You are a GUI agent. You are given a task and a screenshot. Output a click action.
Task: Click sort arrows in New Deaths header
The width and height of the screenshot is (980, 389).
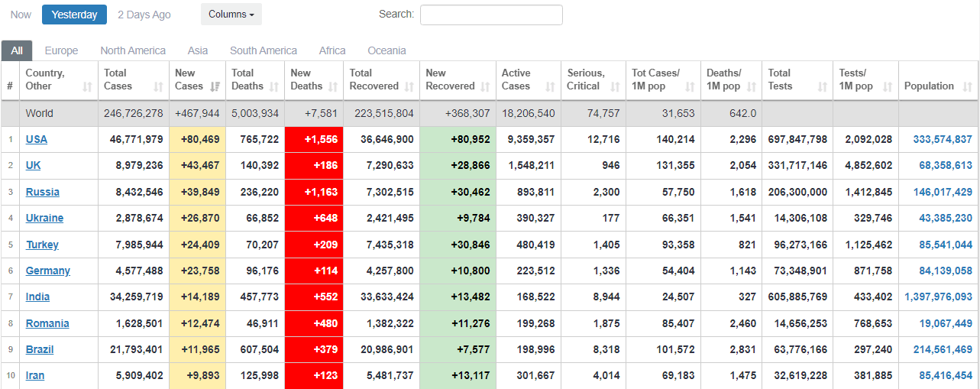click(x=332, y=87)
